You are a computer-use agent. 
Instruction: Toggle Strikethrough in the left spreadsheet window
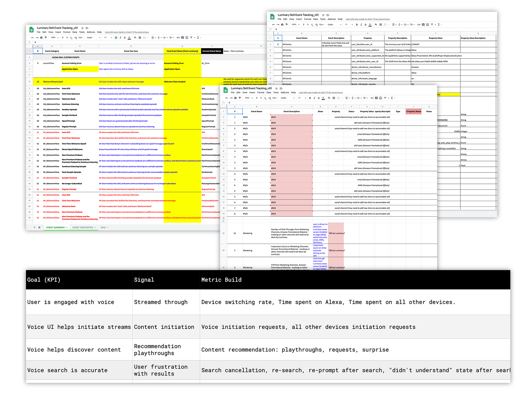125,37
